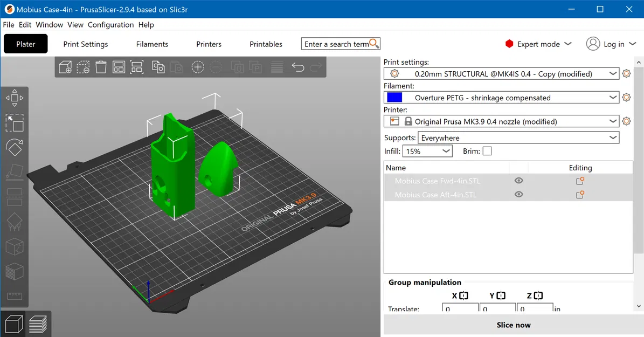The width and height of the screenshot is (644, 337).
Task: Open the Supports Everywhere dropdown
Action: pos(518,137)
